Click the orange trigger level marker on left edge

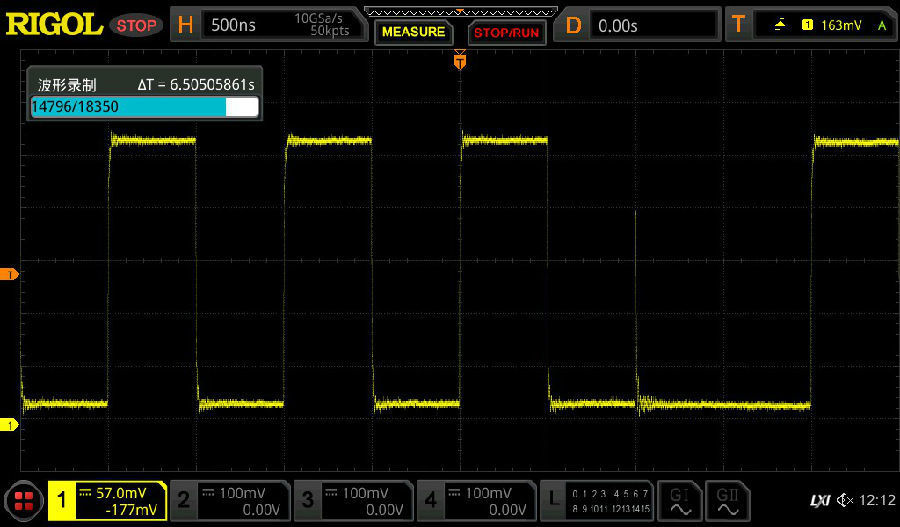(9, 274)
